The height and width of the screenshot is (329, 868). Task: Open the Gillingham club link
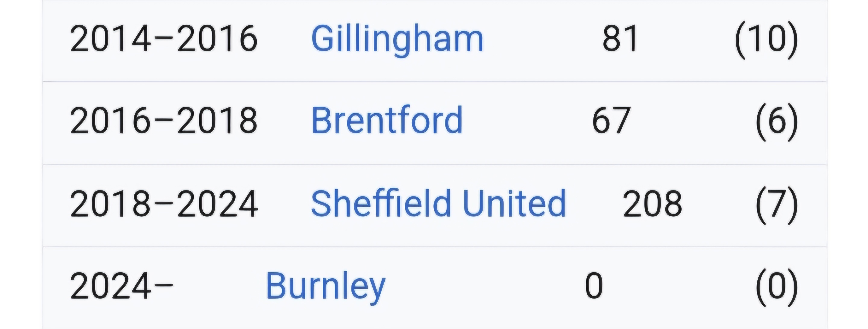point(397,39)
